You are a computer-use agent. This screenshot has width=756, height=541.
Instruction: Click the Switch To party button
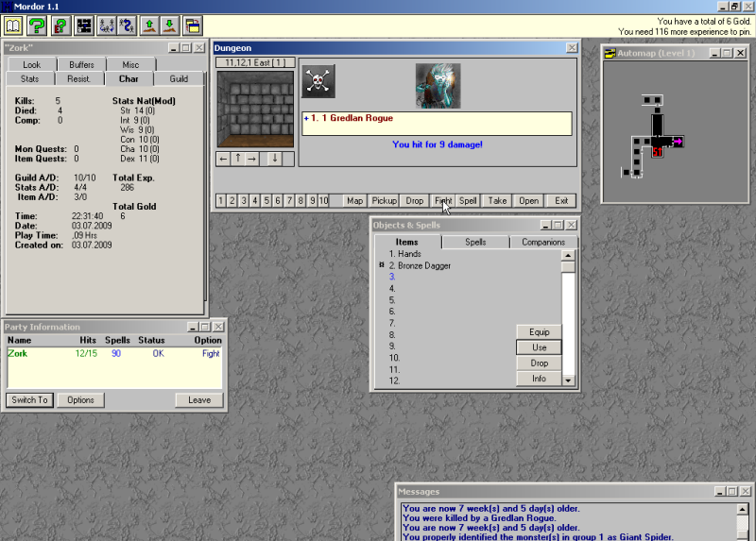(x=29, y=400)
